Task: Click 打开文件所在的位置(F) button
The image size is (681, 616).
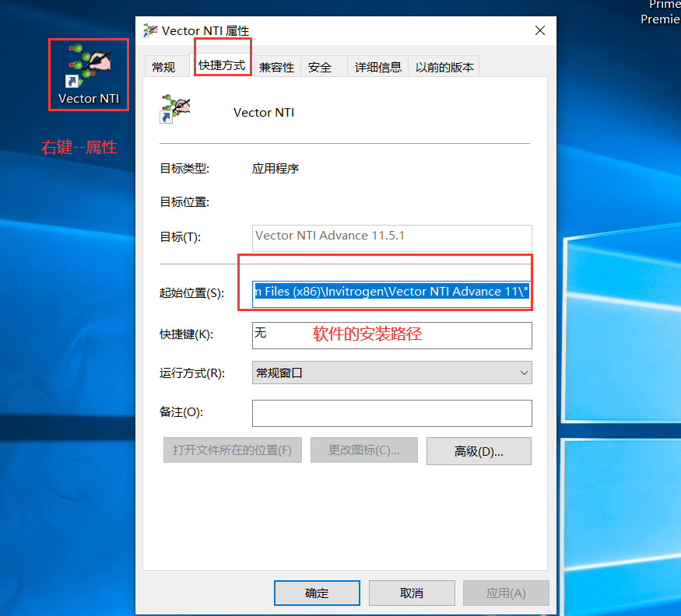Action: pos(233,450)
